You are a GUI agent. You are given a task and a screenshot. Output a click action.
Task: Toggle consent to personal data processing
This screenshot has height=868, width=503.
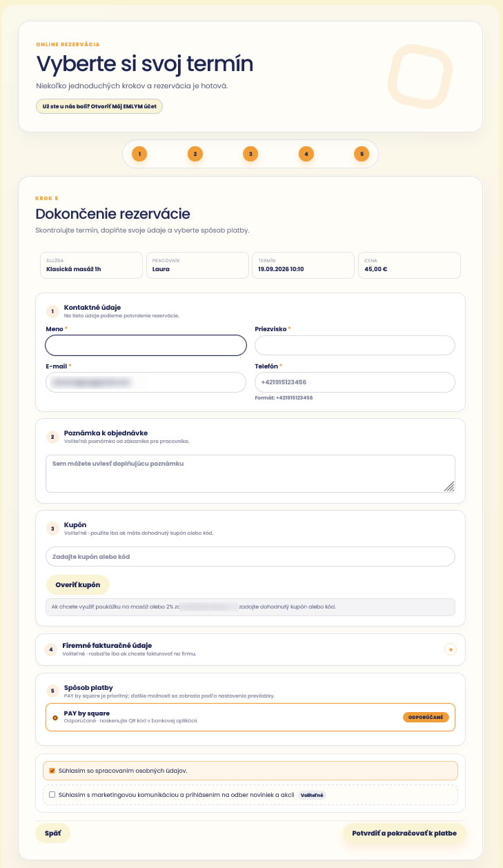(x=52, y=771)
